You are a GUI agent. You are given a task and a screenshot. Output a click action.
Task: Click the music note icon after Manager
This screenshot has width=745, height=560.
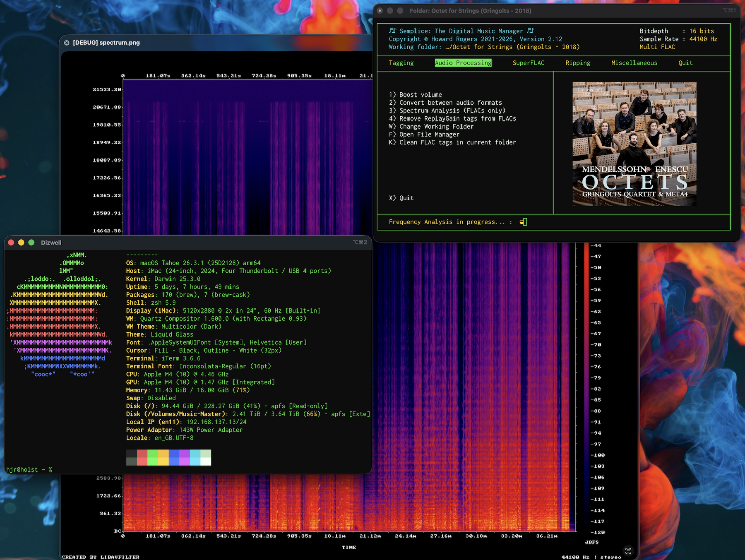tap(531, 31)
